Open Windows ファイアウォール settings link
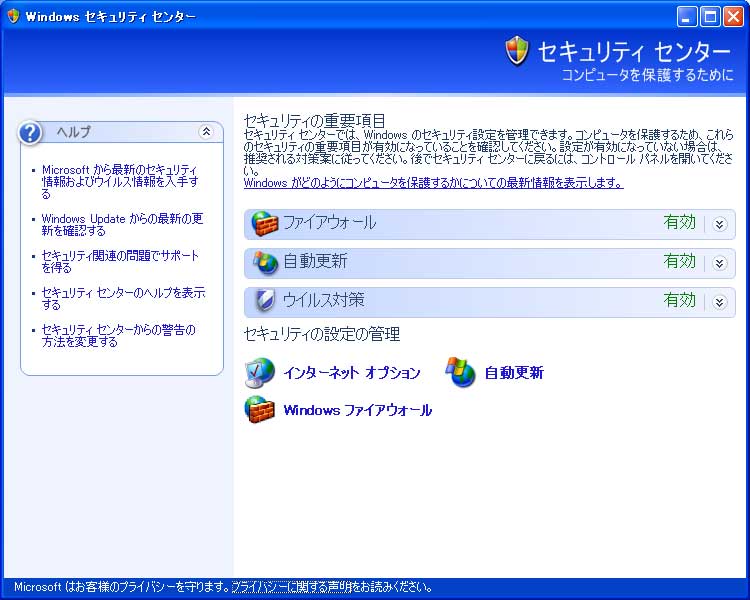Viewport: 750px width, 600px height. coord(358,410)
